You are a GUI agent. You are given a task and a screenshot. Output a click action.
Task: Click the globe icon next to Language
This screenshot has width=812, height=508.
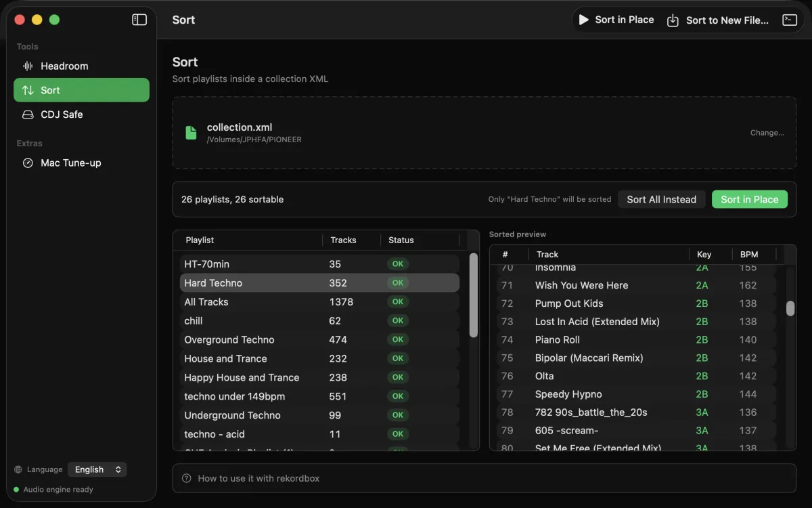pos(18,469)
